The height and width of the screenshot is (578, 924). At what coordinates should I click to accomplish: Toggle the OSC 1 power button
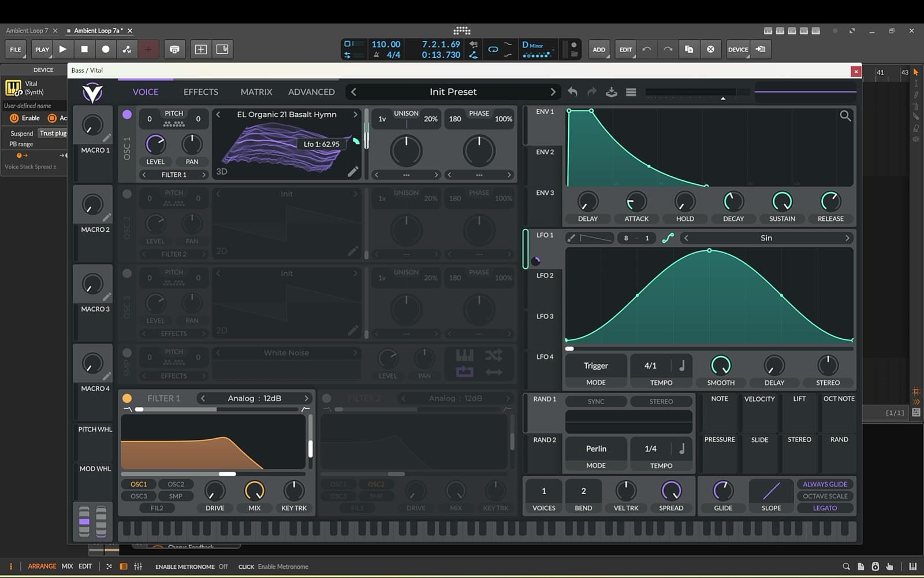coord(127,114)
